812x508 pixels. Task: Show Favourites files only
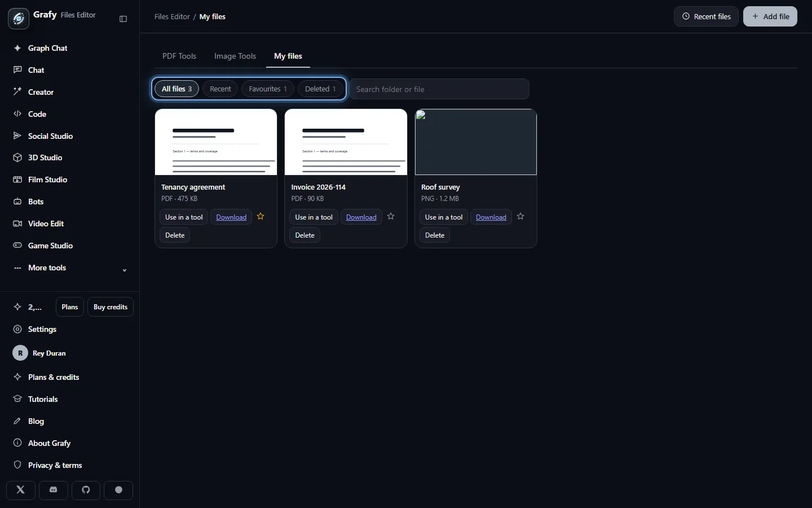coord(268,89)
